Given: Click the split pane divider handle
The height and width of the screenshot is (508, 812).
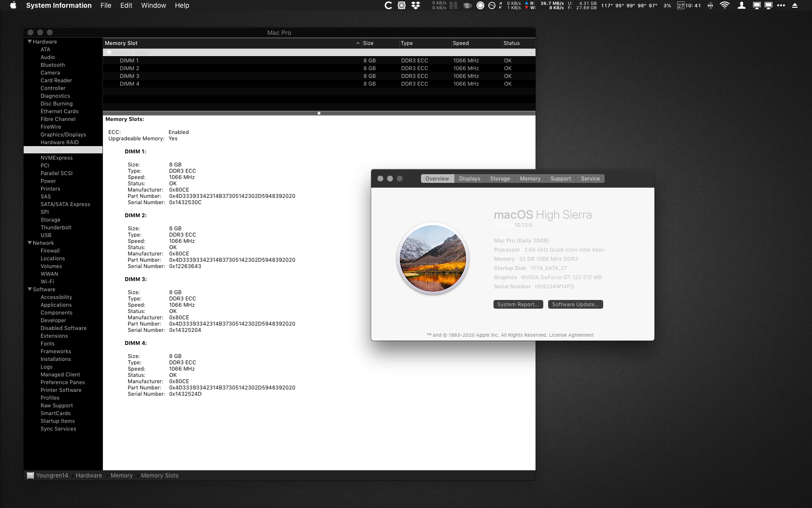Looking at the screenshot, I should (x=319, y=113).
